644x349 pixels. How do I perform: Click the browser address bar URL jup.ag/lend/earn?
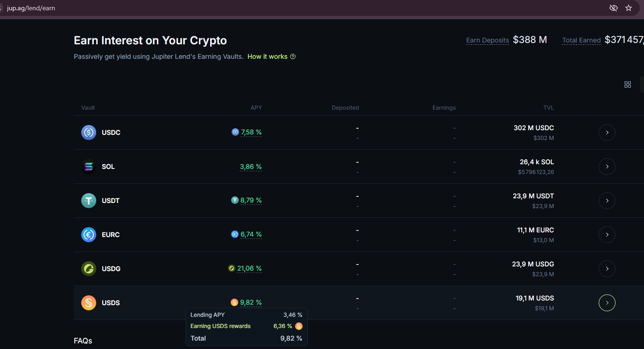click(x=31, y=8)
